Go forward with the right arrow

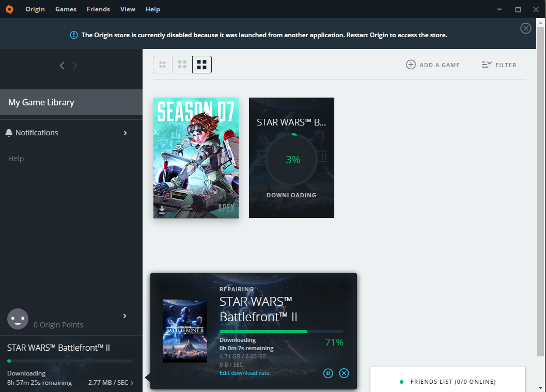click(x=74, y=66)
